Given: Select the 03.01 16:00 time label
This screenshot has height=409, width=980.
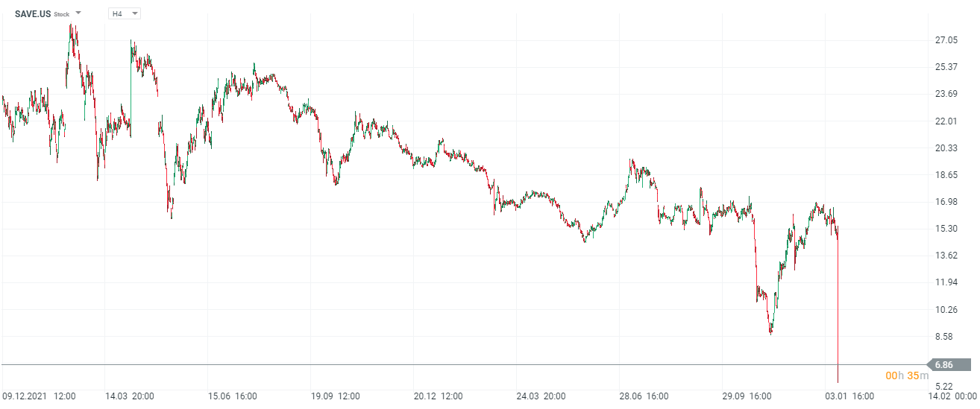Looking at the screenshot, I should pyautogui.click(x=849, y=396).
